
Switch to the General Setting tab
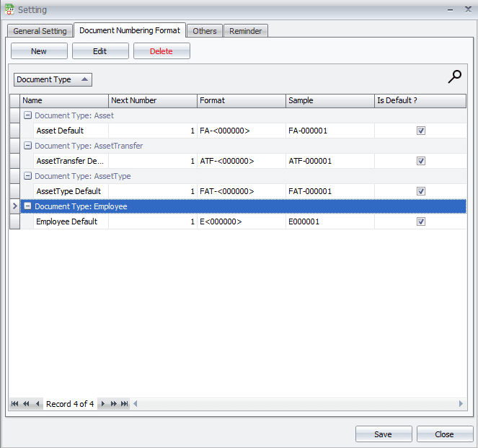tap(40, 31)
